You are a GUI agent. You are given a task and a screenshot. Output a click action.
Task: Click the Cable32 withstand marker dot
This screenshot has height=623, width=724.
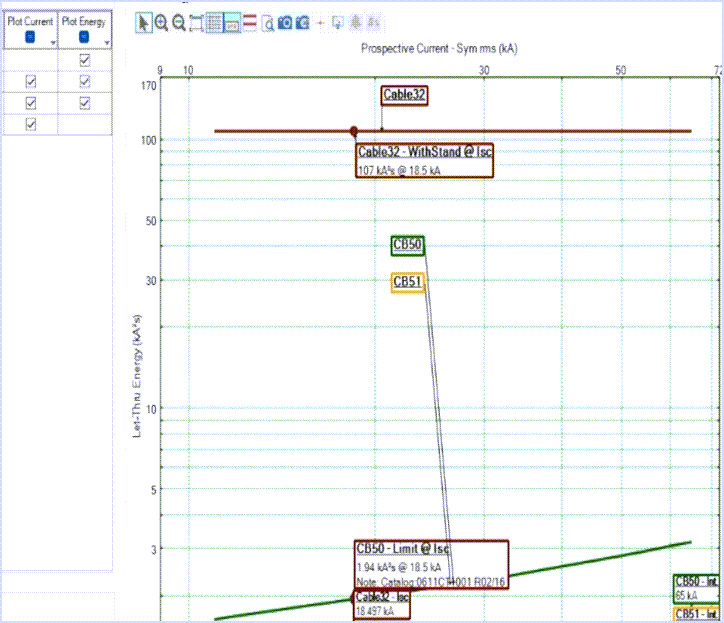pos(354,131)
